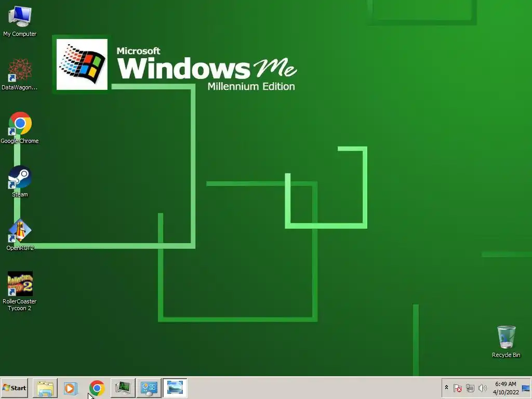
Task: Launch Windows Media Player from taskbar
Action: tap(71, 388)
